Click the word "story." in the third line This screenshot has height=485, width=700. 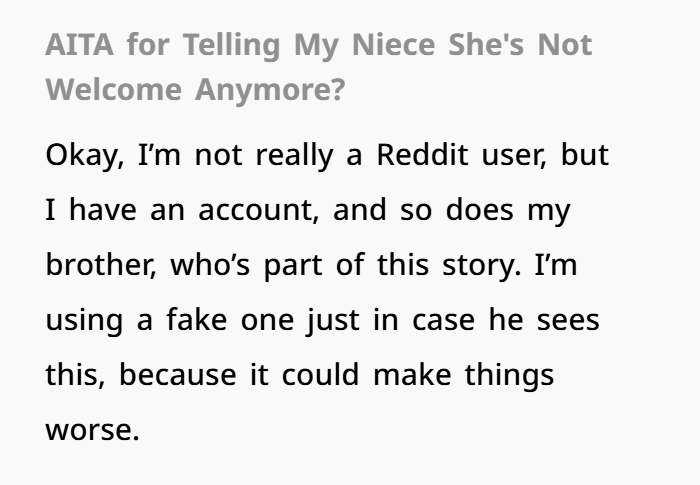[481, 266]
